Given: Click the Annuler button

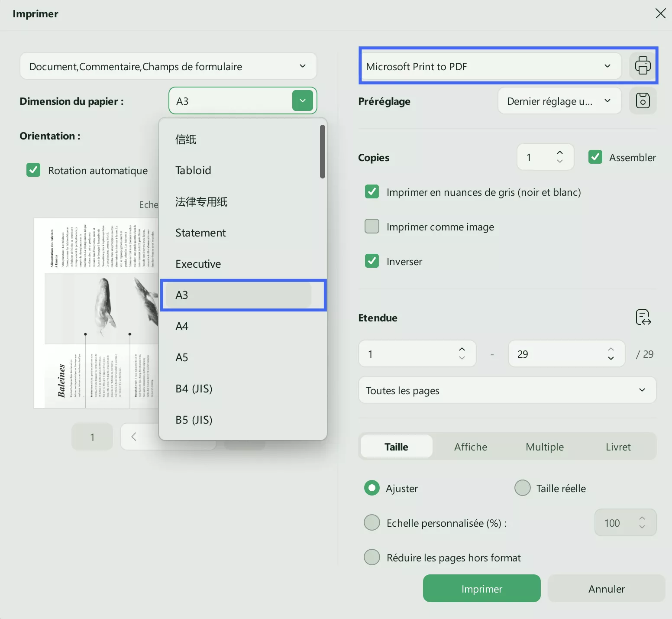Looking at the screenshot, I should [x=606, y=588].
